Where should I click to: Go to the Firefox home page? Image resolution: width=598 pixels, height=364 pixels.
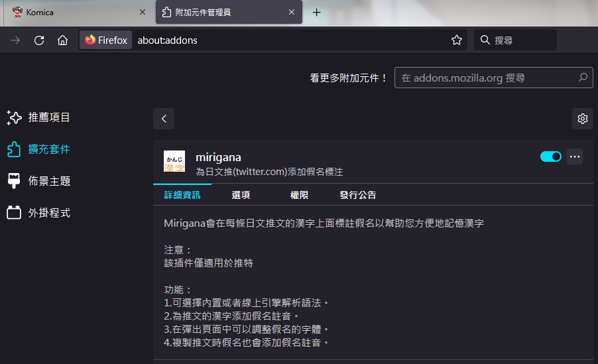[62, 40]
